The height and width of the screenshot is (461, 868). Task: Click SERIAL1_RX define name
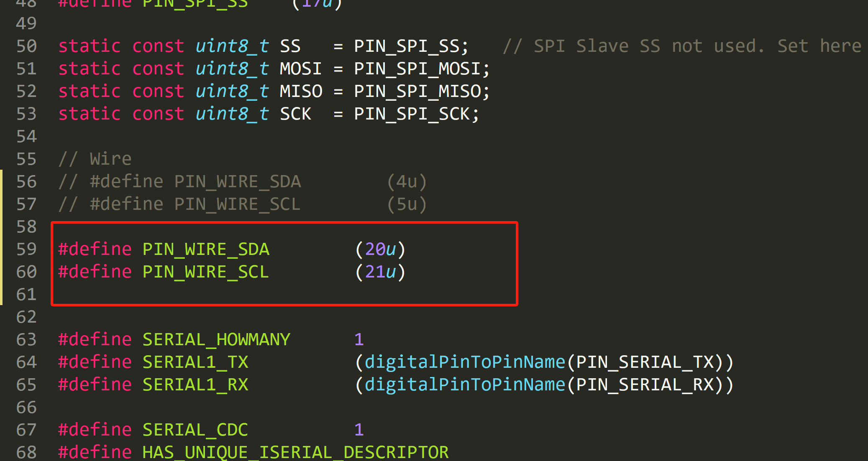195,385
